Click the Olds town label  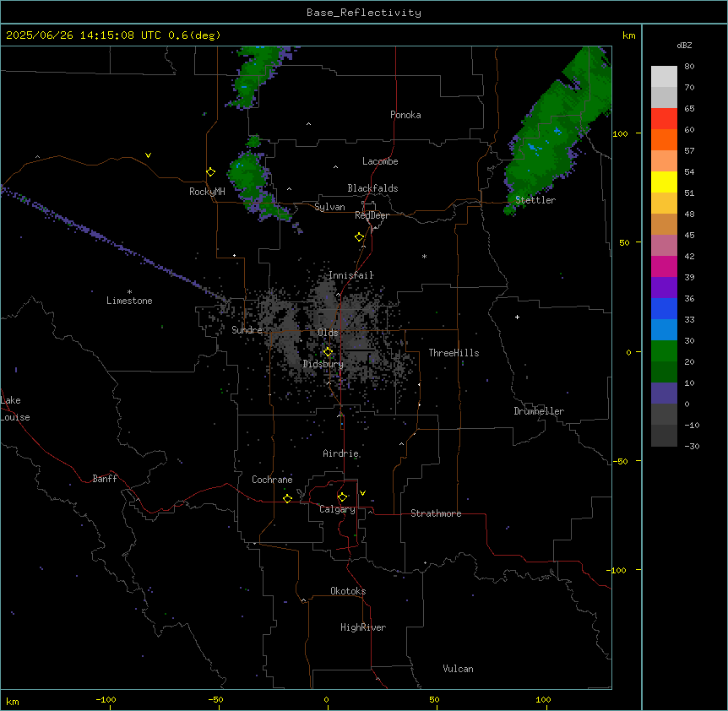click(328, 333)
